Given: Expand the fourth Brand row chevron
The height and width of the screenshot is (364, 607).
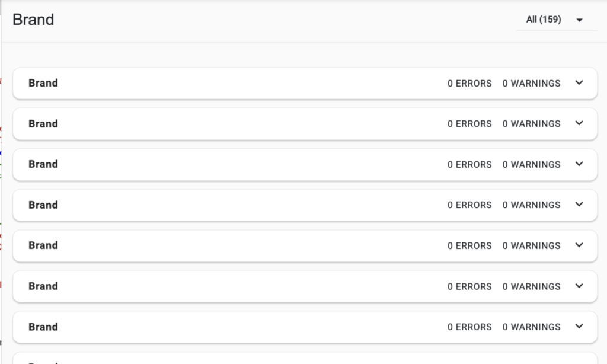Looking at the screenshot, I should (x=579, y=205).
